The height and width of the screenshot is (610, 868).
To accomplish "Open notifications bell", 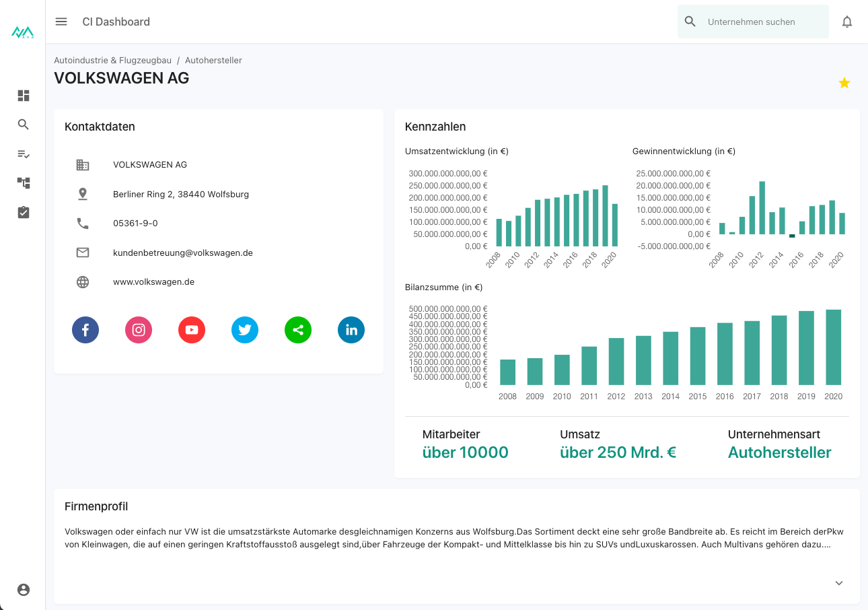I will tap(847, 22).
